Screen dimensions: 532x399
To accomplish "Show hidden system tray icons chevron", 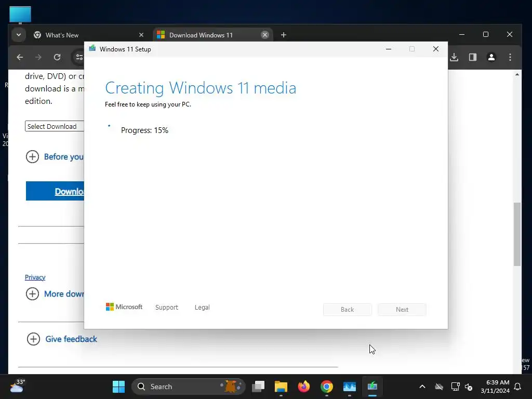I will 422,387.
